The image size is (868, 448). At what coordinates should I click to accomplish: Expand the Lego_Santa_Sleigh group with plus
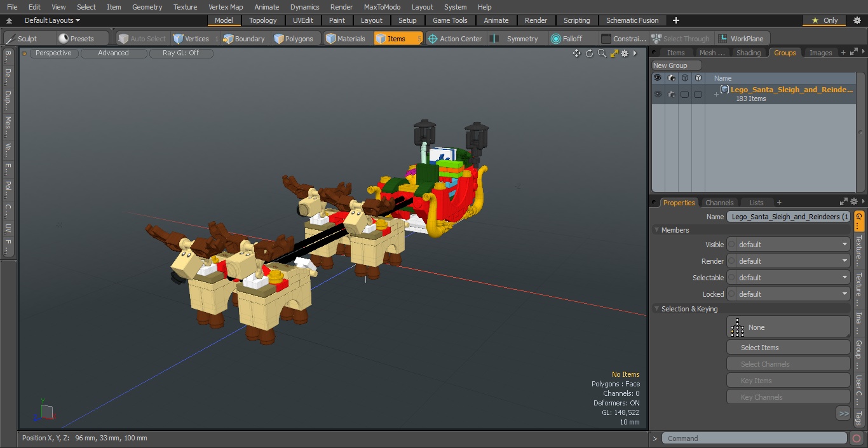(716, 94)
